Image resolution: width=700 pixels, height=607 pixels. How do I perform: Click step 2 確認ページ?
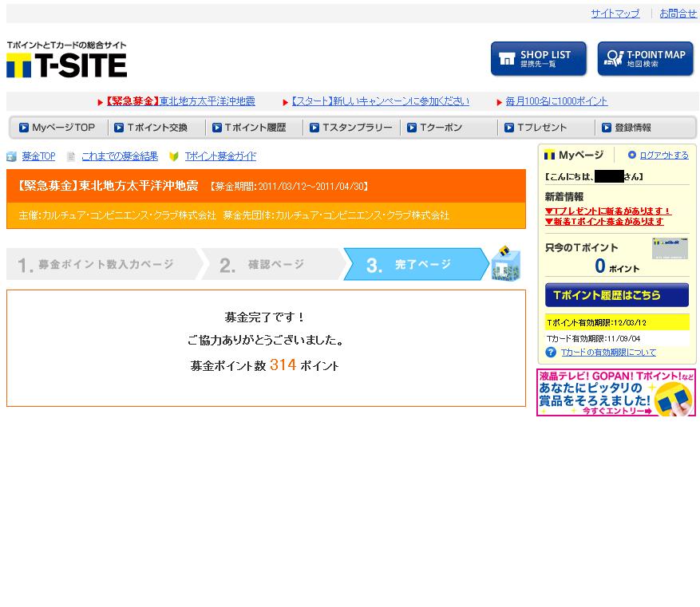(x=271, y=265)
